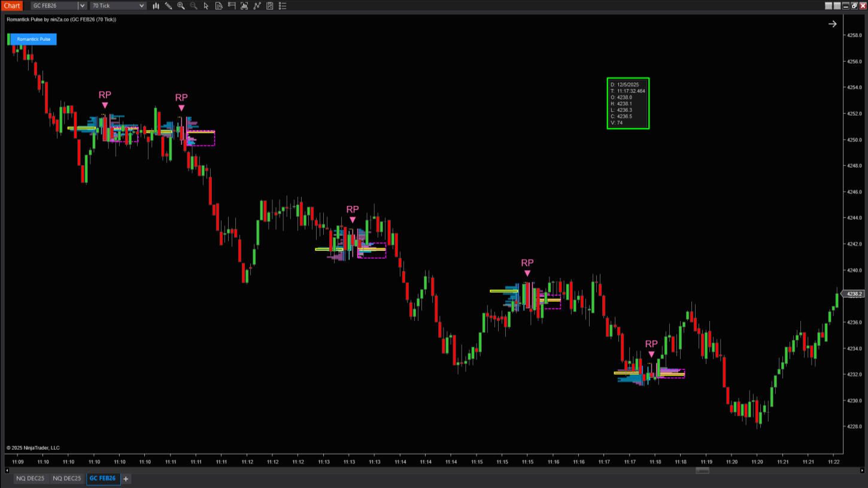Switch to the first NQ DEC25 tab
Viewport: 868px width, 488px height.
click(30, 478)
